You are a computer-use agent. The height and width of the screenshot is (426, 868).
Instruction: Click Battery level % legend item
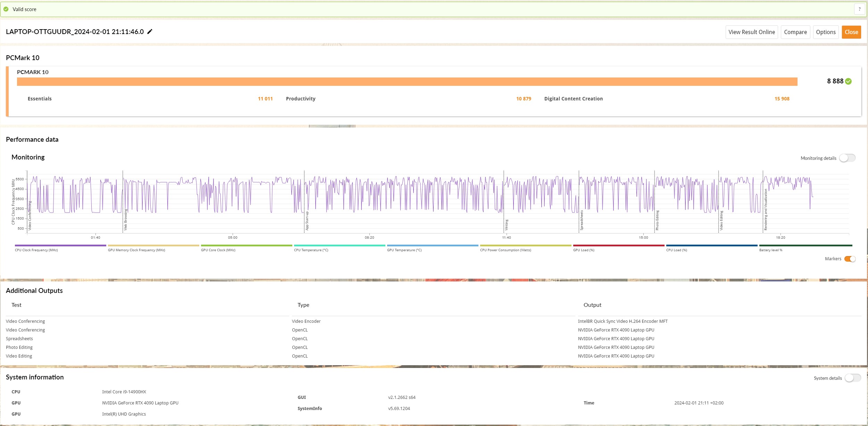[x=770, y=250]
